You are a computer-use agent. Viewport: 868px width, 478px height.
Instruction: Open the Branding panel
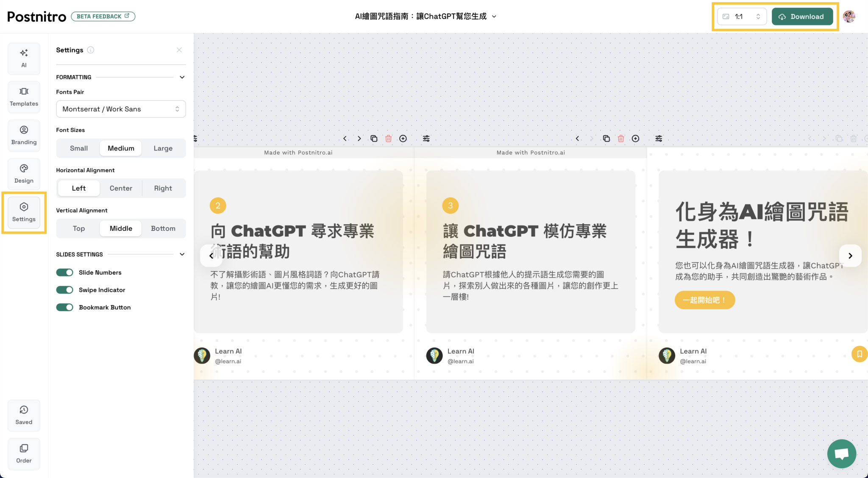tap(24, 135)
